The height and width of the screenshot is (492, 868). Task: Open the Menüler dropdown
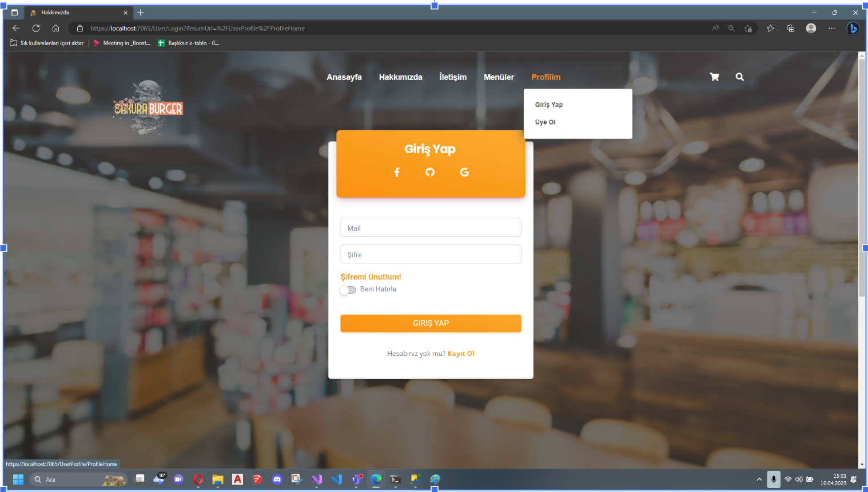click(499, 77)
